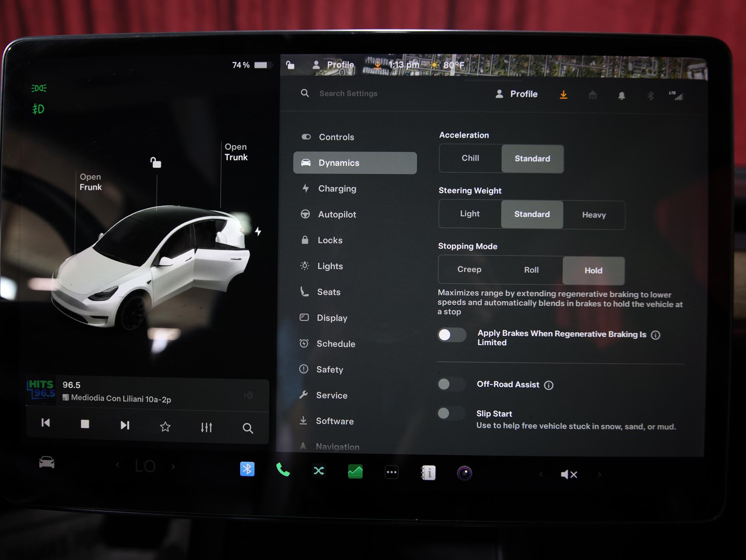Increase volume with right chevron
This screenshot has width=746, height=560.
(x=599, y=474)
